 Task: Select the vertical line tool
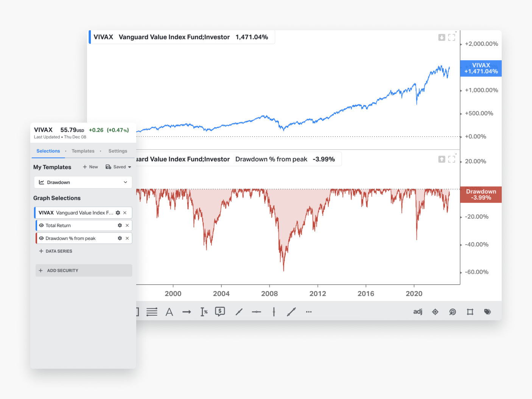(x=274, y=312)
